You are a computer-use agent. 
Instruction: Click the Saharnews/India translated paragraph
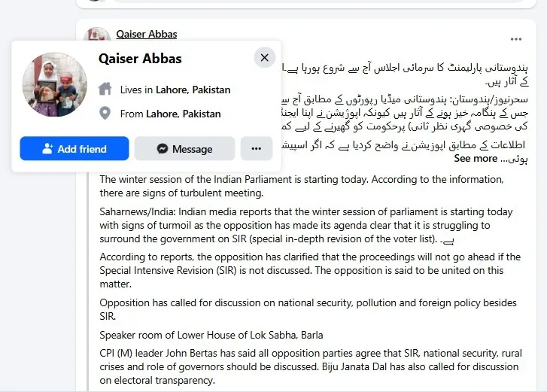pos(301,225)
